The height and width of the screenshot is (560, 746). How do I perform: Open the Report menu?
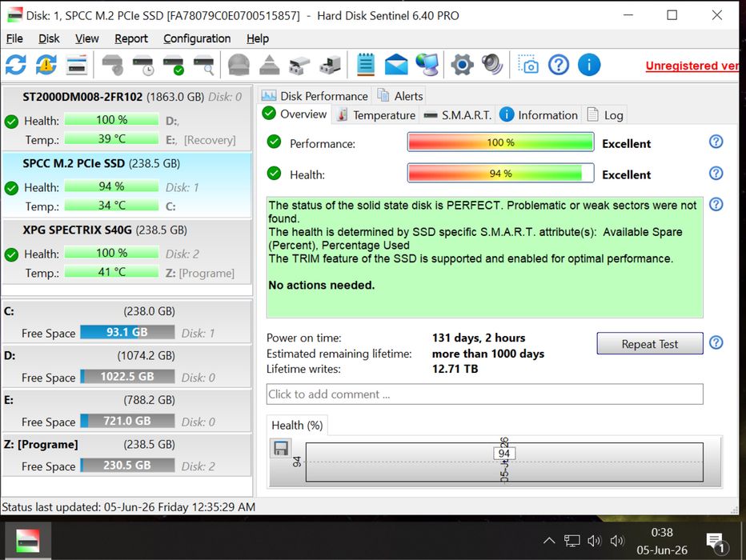coord(130,38)
